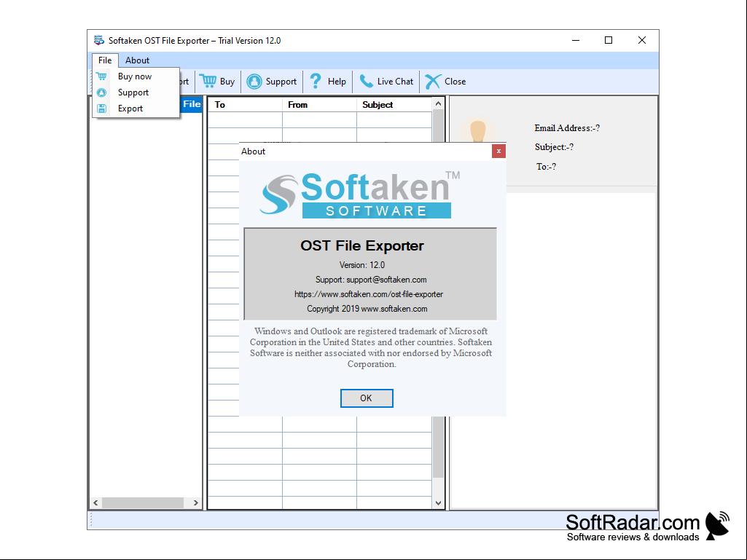
Task: Click the Support icon in File menu
Action: 101,92
